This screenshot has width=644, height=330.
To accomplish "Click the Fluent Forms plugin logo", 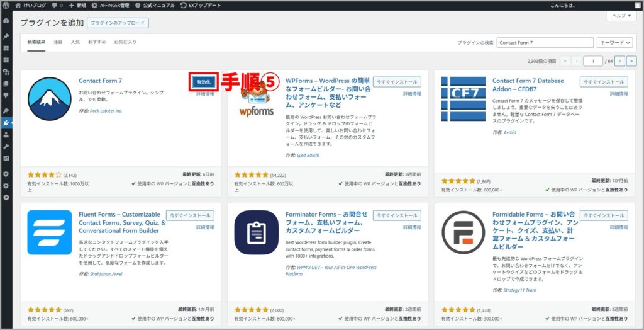I will pyautogui.click(x=50, y=232).
